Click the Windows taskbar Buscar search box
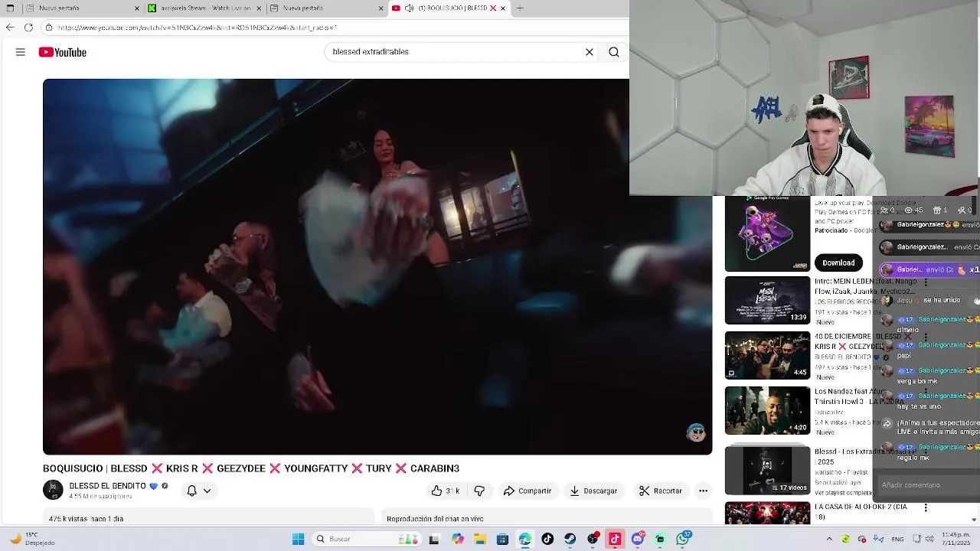This screenshot has height=551, width=980. point(366,539)
